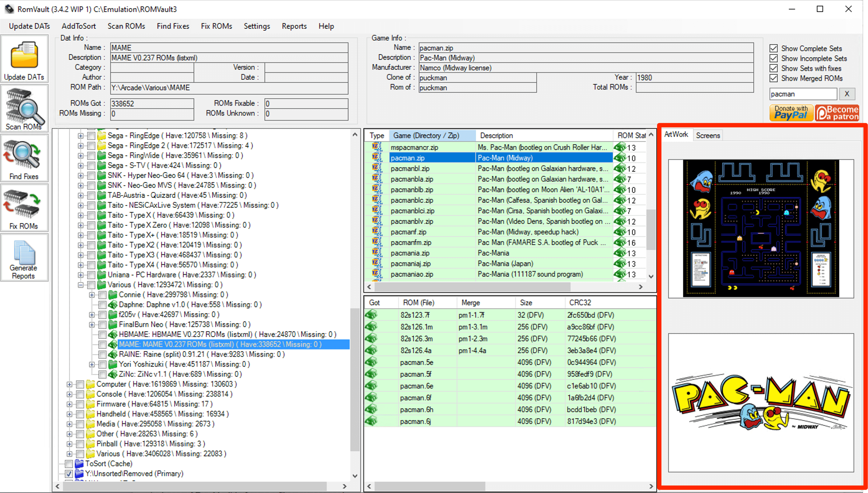The height and width of the screenshot is (493, 868).
Task: Click the zip type icon for pacmanfm.zip
Action: pyautogui.click(x=376, y=242)
